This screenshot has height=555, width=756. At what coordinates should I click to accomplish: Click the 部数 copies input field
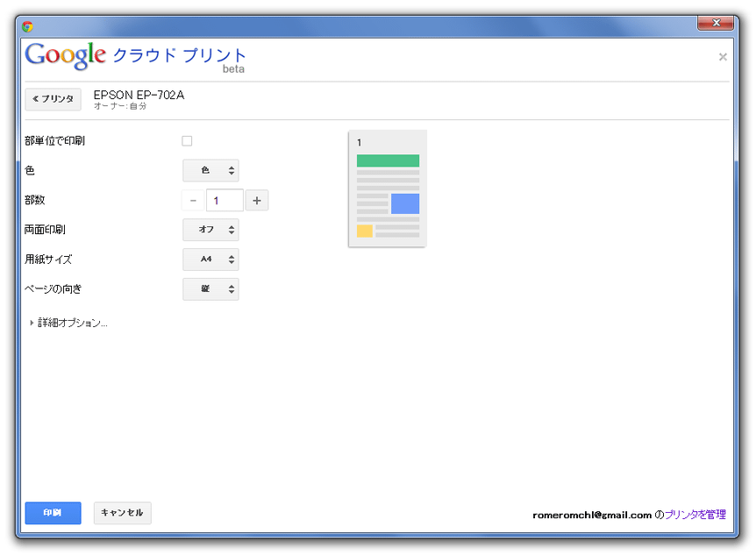click(x=225, y=200)
